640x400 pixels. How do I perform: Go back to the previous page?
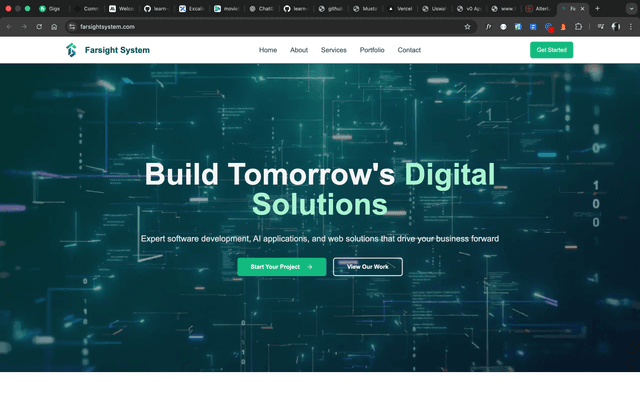click(x=10, y=27)
